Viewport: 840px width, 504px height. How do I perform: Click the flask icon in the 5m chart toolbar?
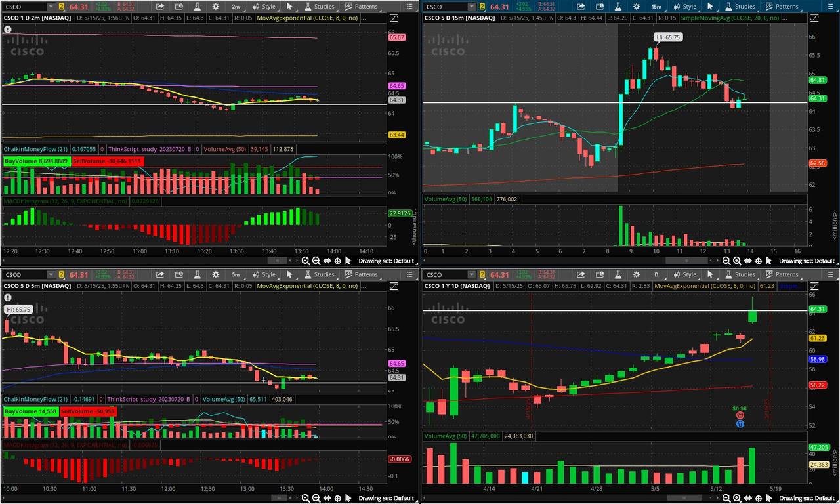(197, 275)
